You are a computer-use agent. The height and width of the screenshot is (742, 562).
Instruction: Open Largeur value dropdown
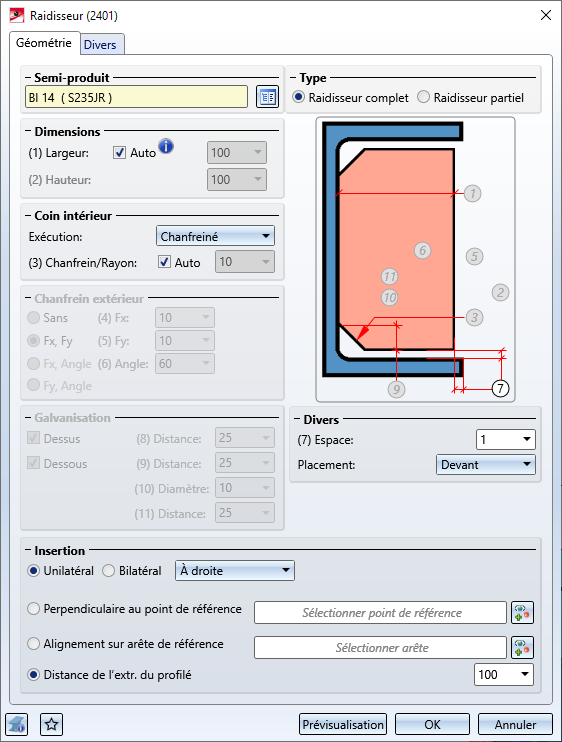[237, 153]
